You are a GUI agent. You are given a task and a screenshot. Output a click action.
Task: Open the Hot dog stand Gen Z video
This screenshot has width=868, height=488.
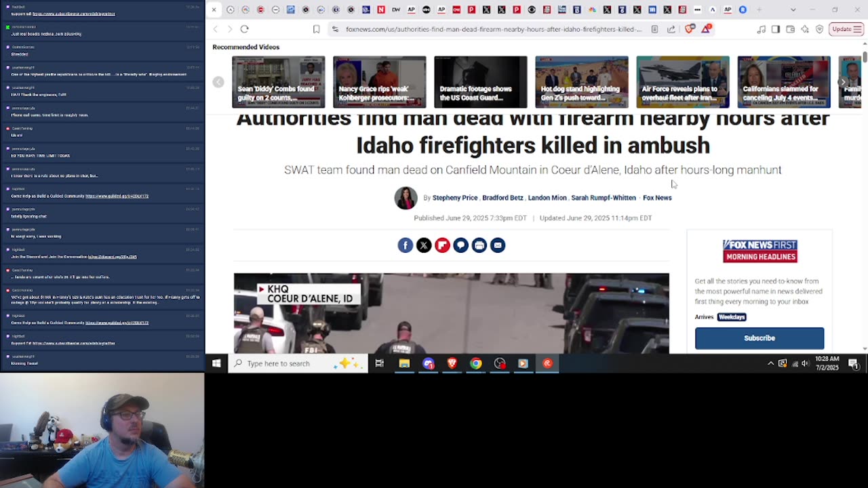582,82
